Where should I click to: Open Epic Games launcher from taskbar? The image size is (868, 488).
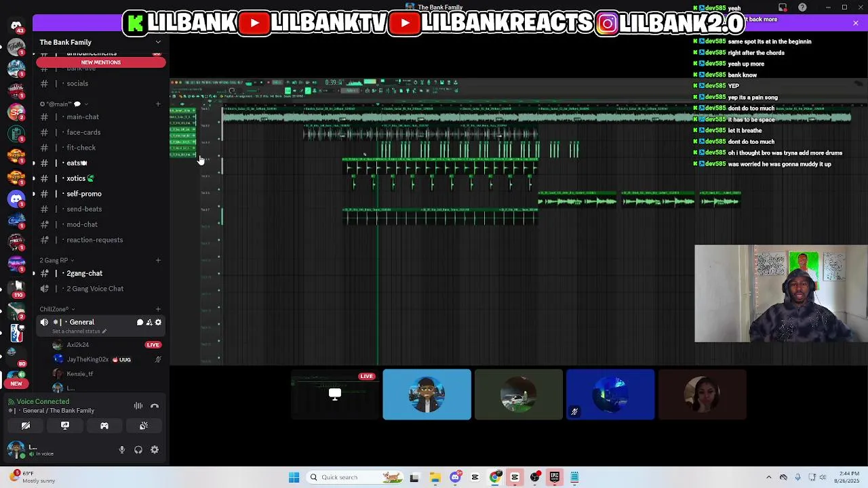[554, 477]
